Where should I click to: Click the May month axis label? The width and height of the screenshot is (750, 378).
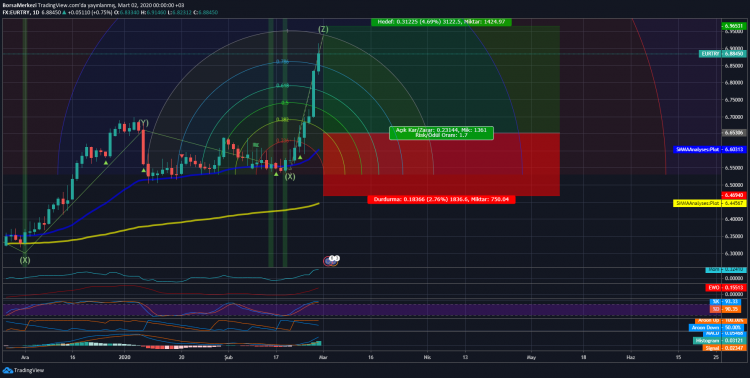(x=530, y=357)
